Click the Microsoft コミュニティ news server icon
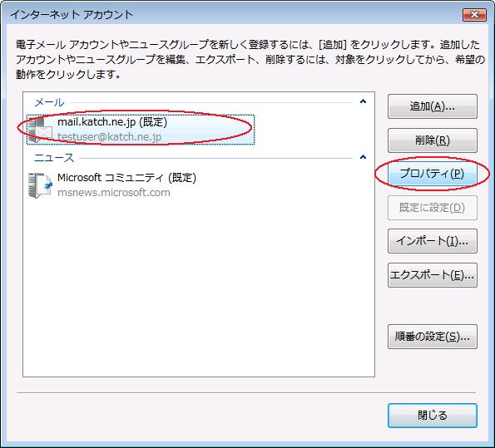 coord(40,185)
